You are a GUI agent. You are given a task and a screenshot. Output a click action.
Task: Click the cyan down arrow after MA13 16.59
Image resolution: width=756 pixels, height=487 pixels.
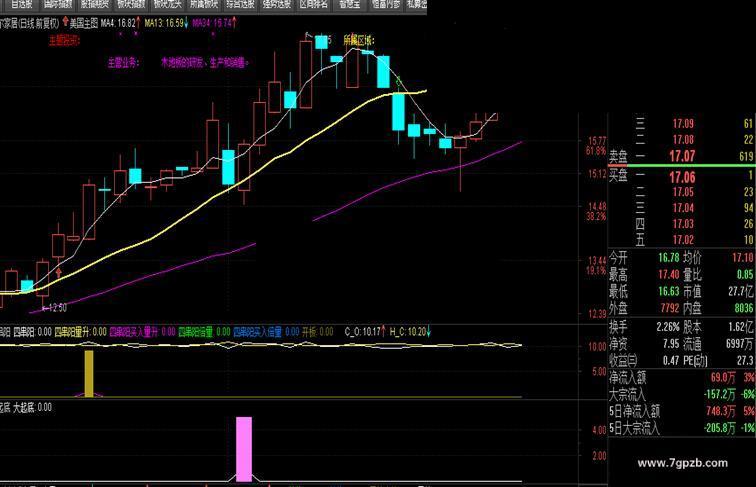186,23
